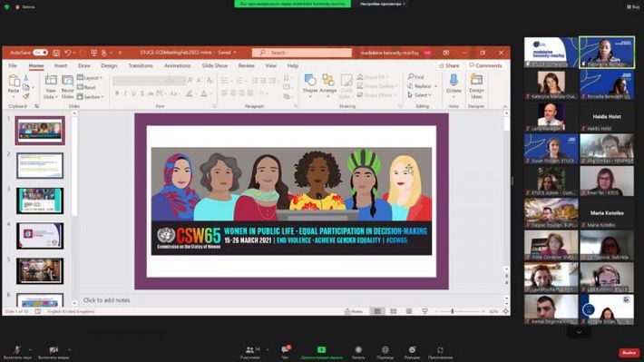644x362 pixels.
Task: Open Design Ideas pane
Action: [476, 85]
